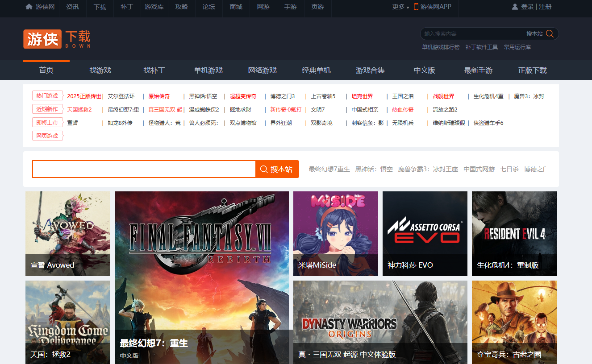Click the 热门游戏 category tag
This screenshot has width=592, height=364.
click(x=47, y=96)
